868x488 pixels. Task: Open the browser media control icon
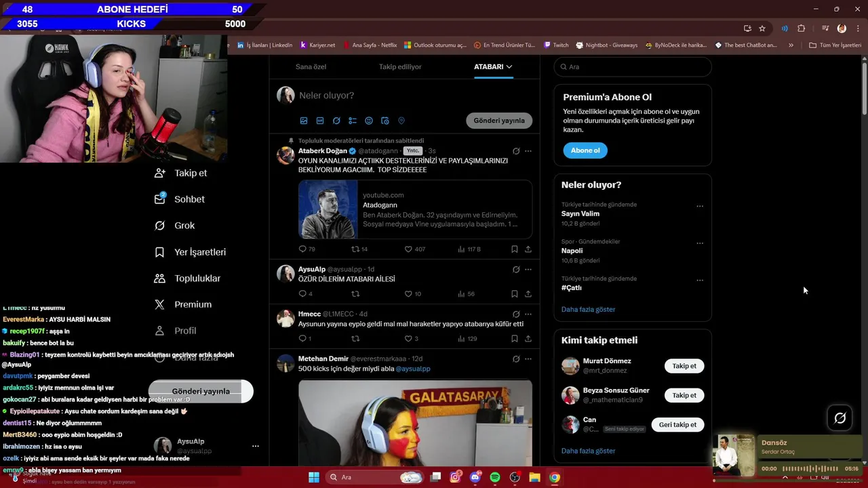pyautogui.click(x=825, y=28)
